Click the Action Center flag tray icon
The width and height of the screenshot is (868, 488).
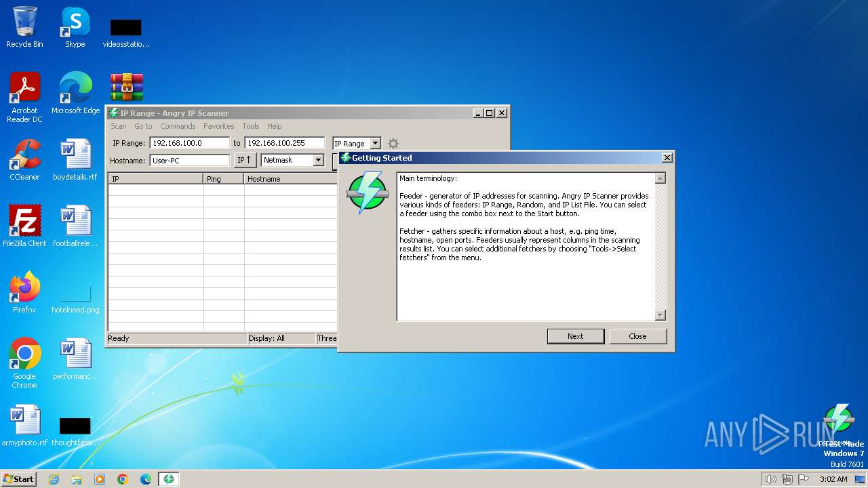(x=804, y=479)
